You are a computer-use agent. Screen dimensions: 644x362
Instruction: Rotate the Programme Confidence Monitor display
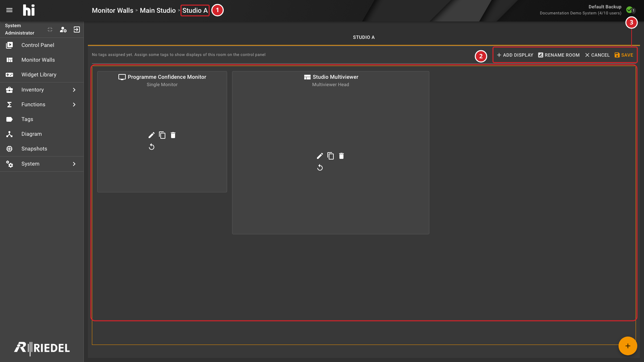(152, 147)
